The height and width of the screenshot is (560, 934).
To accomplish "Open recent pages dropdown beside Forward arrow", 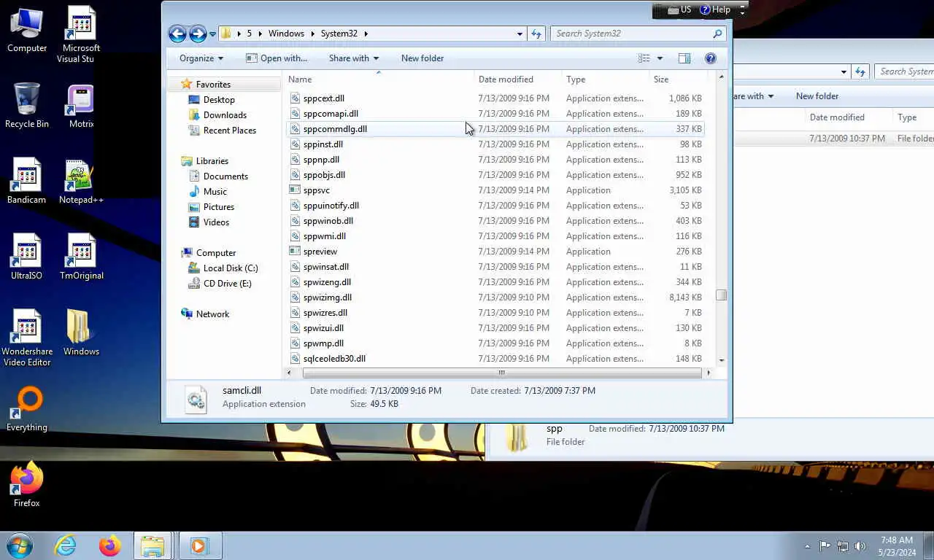I will (x=212, y=34).
